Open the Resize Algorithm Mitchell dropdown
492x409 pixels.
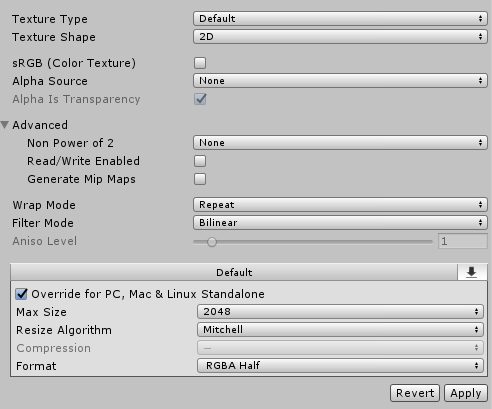(x=340, y=330)
